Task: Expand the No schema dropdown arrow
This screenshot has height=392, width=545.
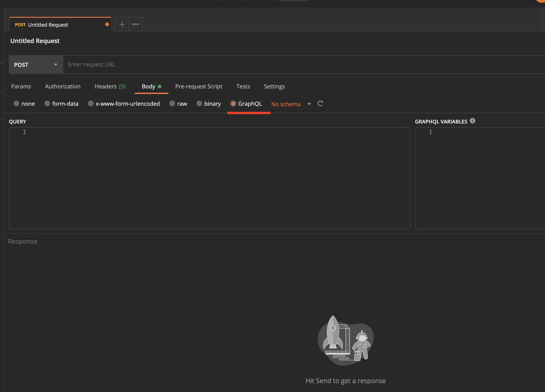Action: coord(309,104)
